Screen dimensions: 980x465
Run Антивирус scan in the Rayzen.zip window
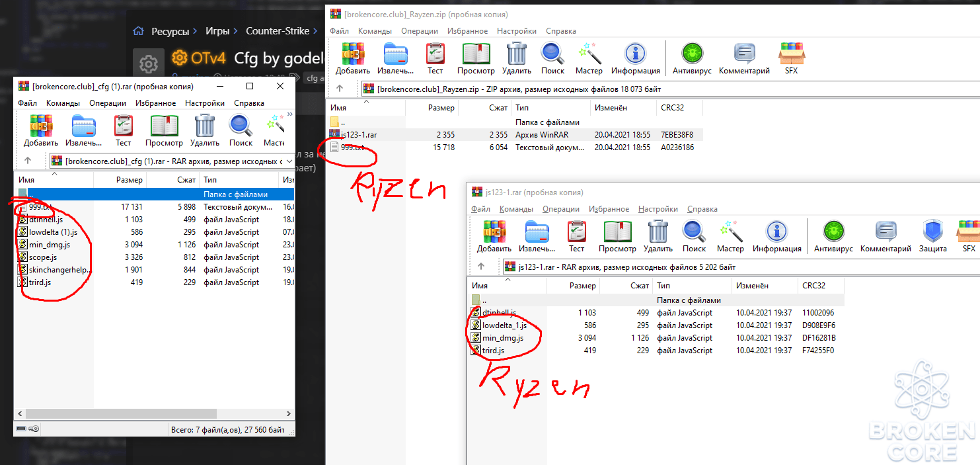pos(692,58)
